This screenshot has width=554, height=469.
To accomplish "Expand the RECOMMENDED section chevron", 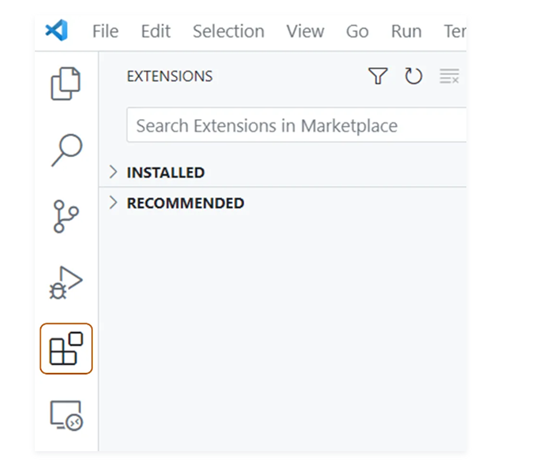I will (x=113, y=203).
